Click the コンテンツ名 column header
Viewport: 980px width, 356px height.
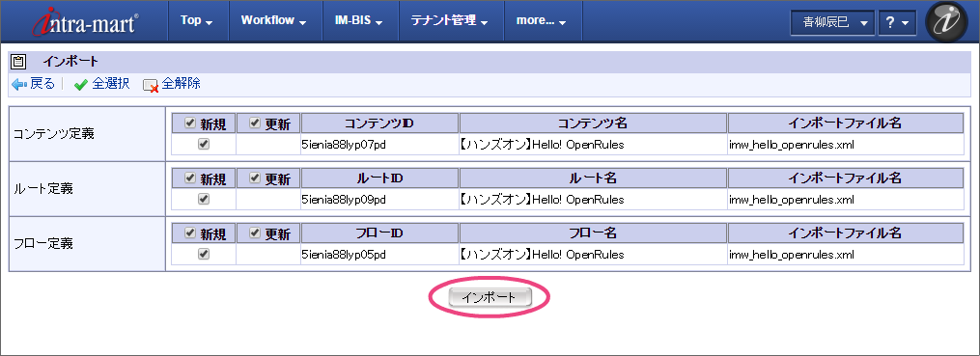coord(593,123)
